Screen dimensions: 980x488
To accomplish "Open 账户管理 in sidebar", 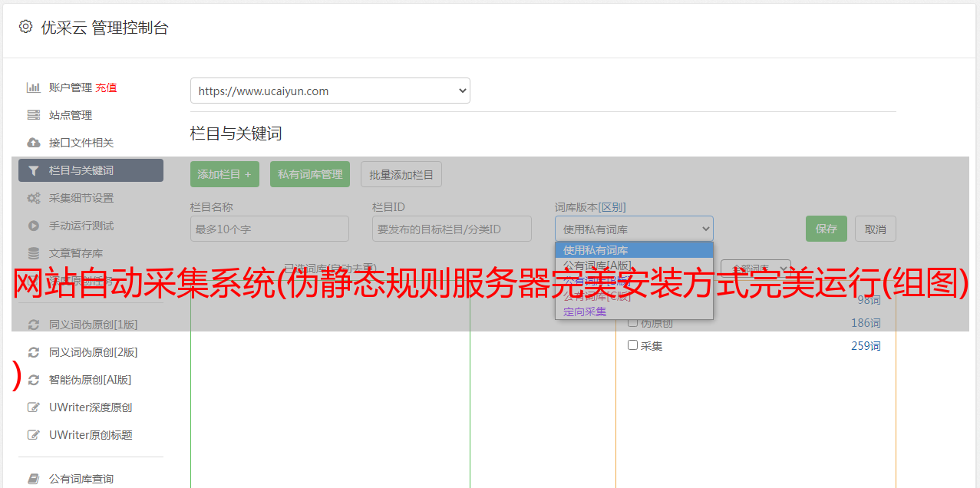I will point(71,87).
